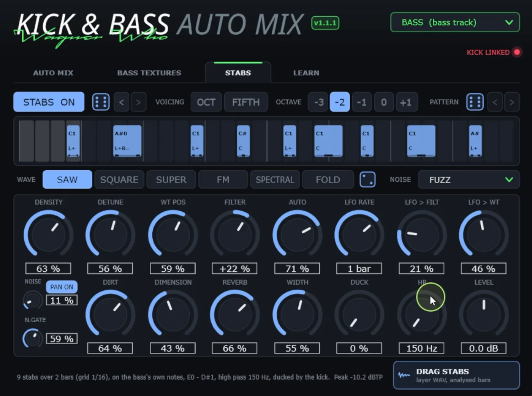Choose the SUPER waveform
Viewport: 532px width, 396px height.
pos(171,179)
